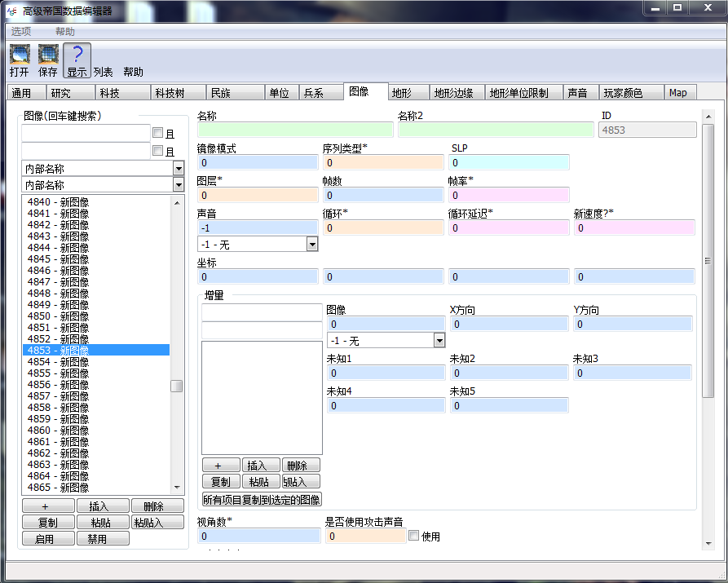Viewport: 728px width, 583px height.
Task: Open the 科技树 tab
Action: point(170,93)
